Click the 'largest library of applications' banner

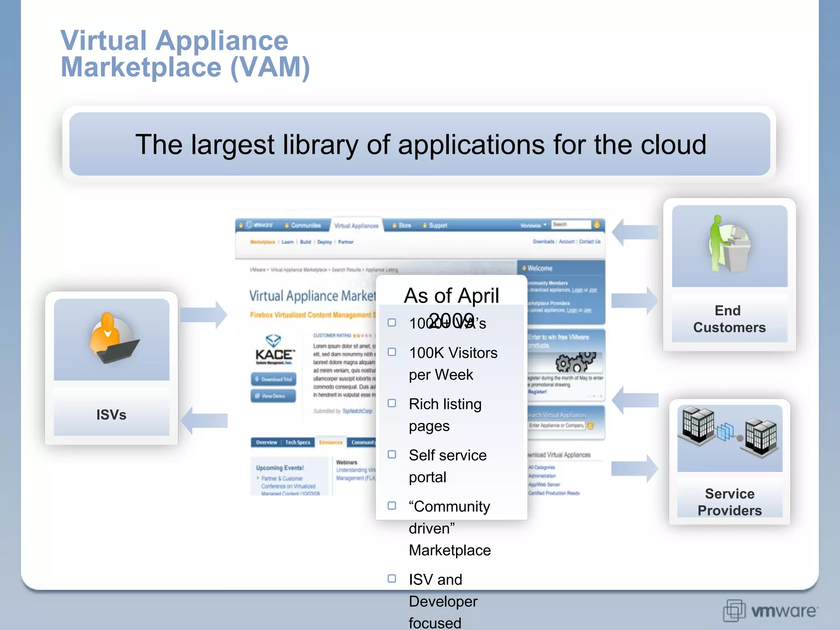click(x=420, y=144)
